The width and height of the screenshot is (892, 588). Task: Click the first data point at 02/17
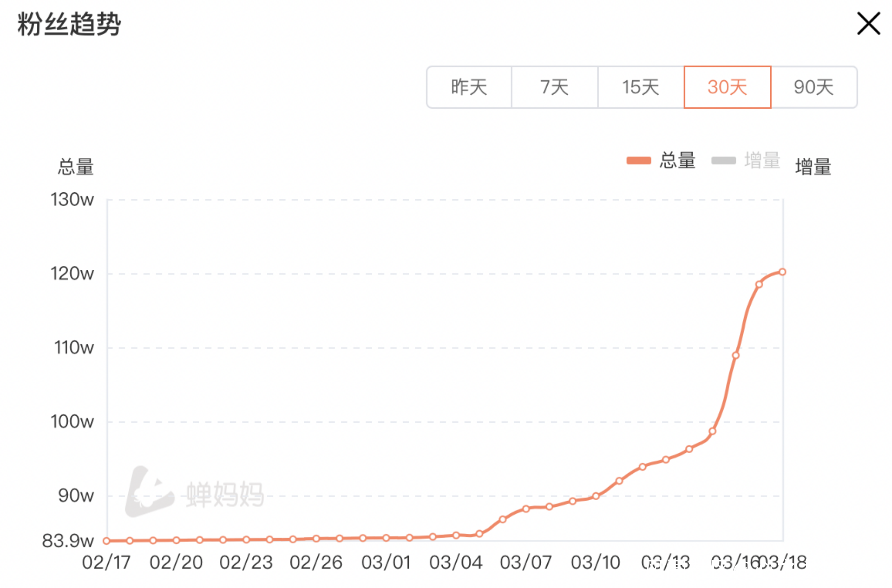click(x=106, y=541)
